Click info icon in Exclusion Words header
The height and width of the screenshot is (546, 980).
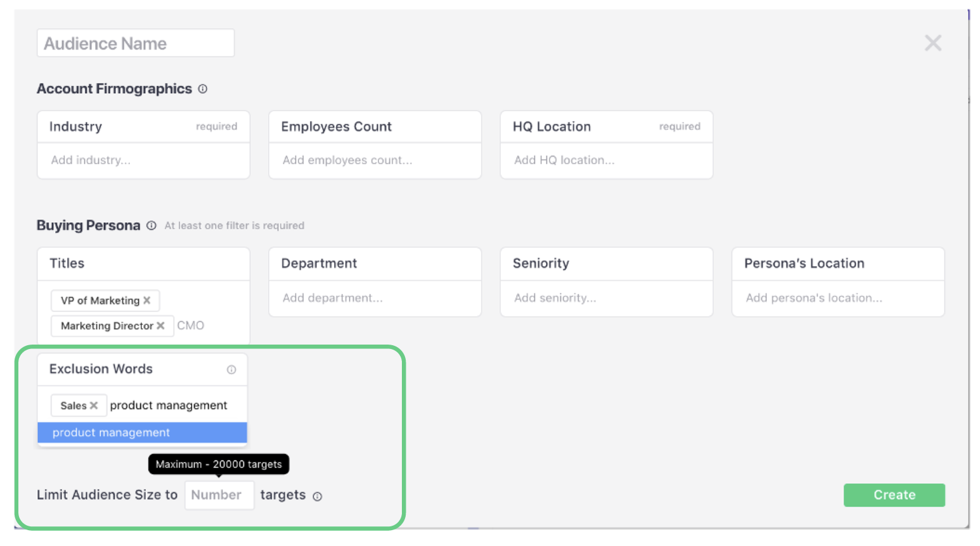click(x=231, y=370)
